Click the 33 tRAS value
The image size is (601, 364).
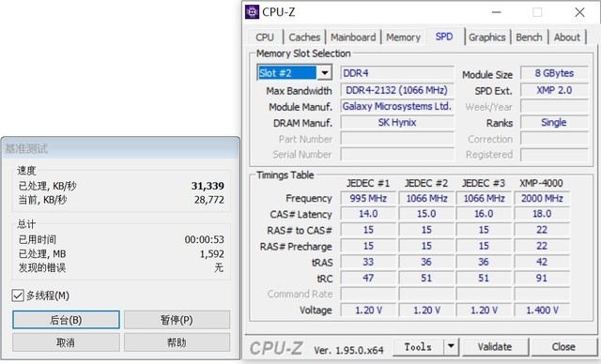point(368,262)
